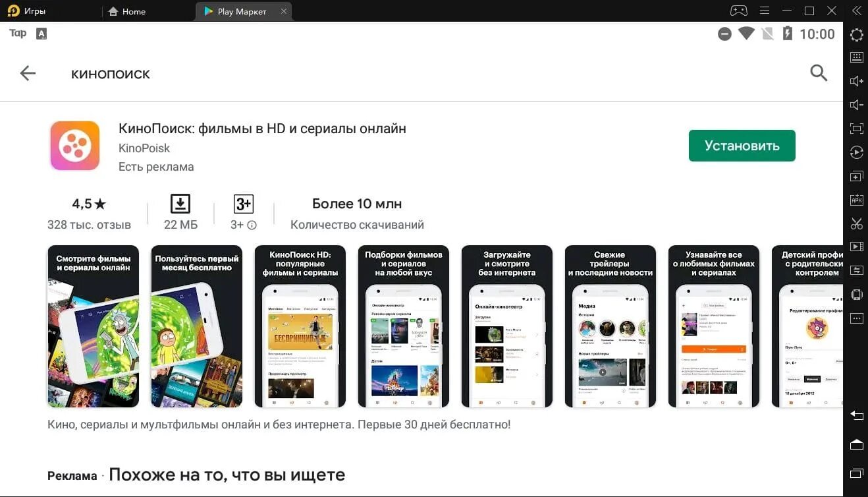This screenshot has width=868, height=497.
Task: Open screenshot Загружайте и смотрите без интернета
Action: point(506,326)
